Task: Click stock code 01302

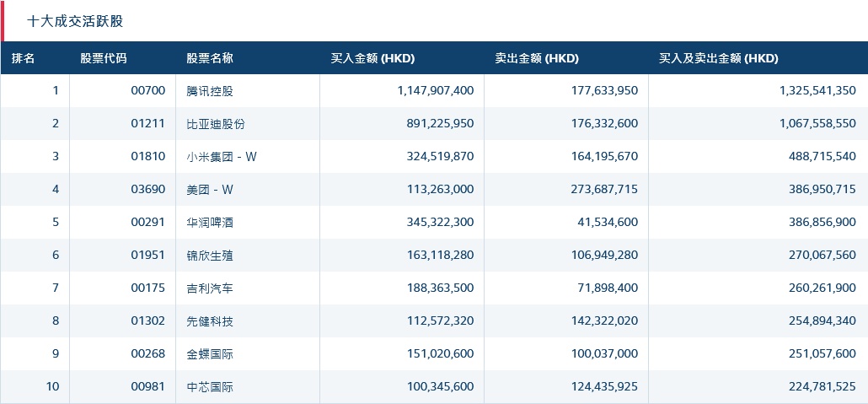Action: click(x=147, y=321)
